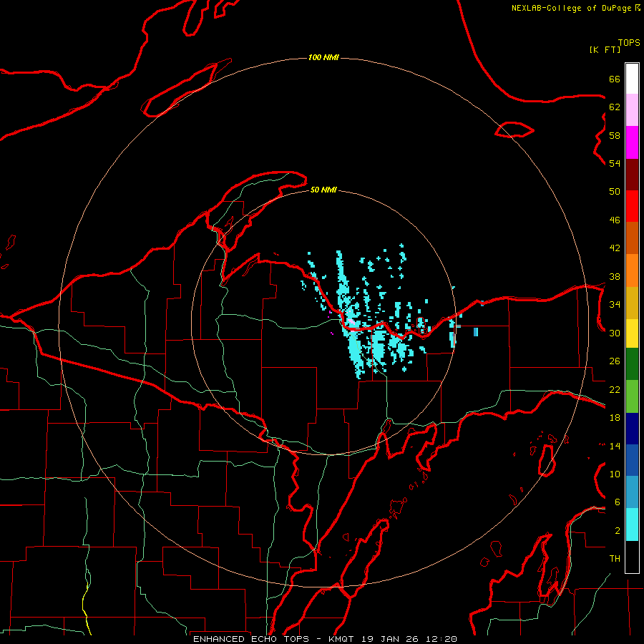The height and width of the screenshot is (644, 644).
Task: Click the legend value 46
Action: coord(615,220)
